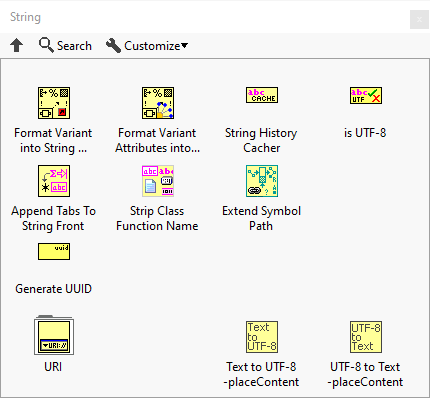Pick the String History Cacher icon
This screenshot has width=430, height=398.
click(x=262, y=95)
